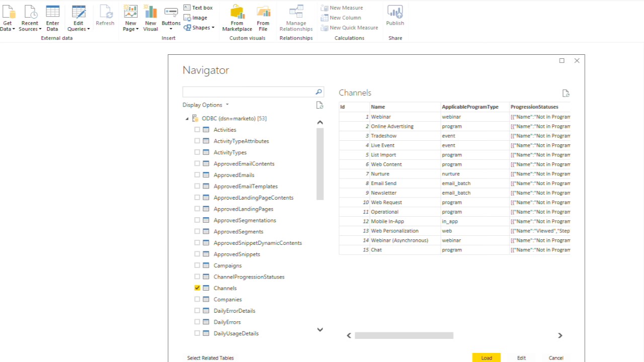644x362 pixels.
Task: Click the Publish icon
Action: click(x=395, y=12)
